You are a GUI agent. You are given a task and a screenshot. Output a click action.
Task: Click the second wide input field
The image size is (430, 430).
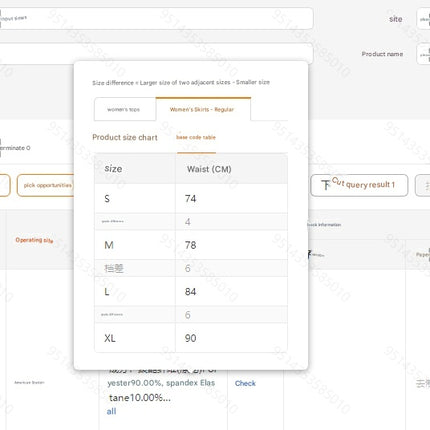click(x=156, y=53)
